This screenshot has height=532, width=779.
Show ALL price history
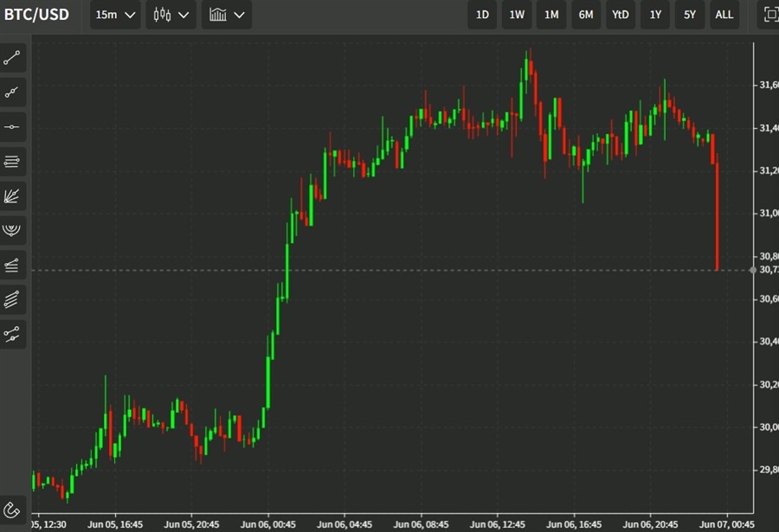(724, 15)
